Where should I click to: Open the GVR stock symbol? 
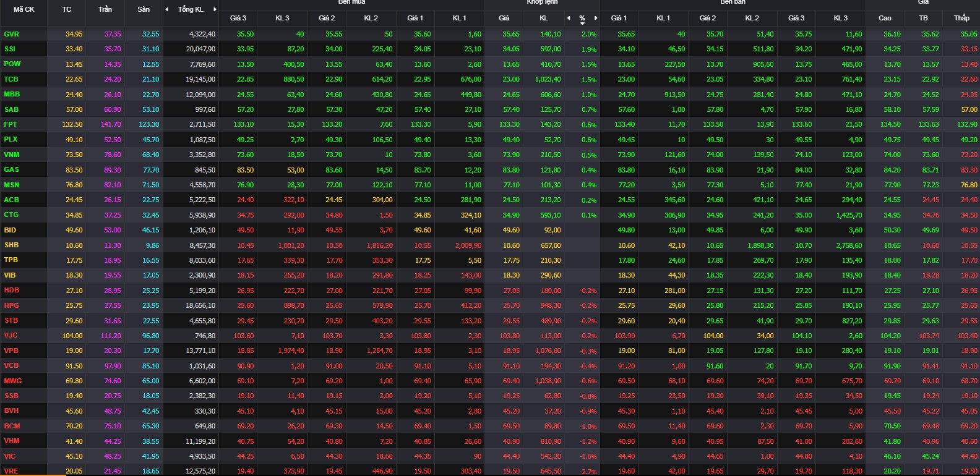(x=11, y=34)
